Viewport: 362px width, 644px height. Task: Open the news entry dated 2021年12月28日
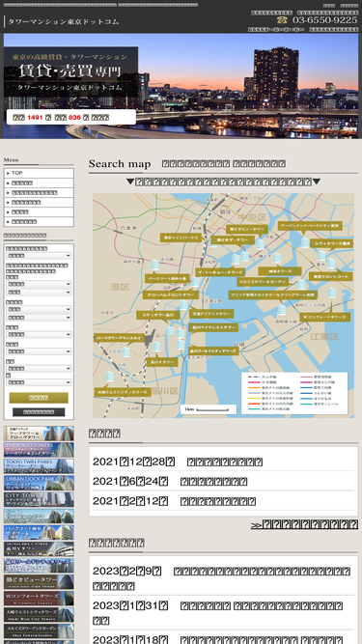(x=223, y=462)
